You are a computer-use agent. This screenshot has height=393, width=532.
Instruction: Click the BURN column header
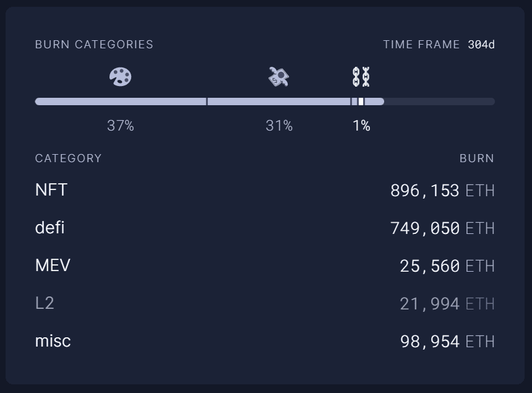477,158
